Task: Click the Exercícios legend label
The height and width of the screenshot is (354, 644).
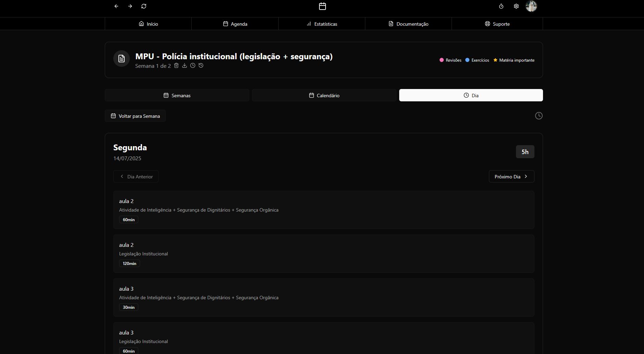Action: click(480, 60)
